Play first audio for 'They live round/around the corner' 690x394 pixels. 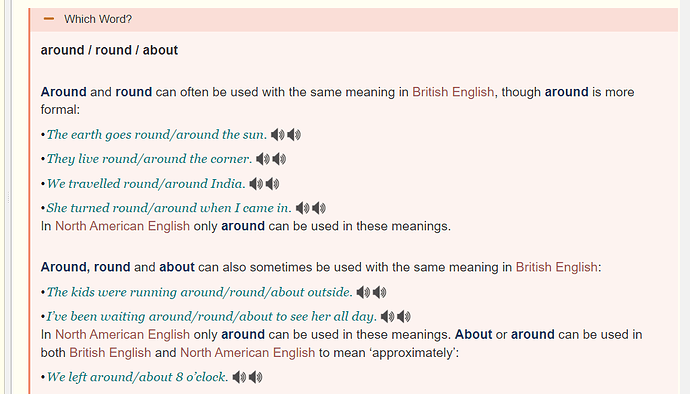[263, 159]
